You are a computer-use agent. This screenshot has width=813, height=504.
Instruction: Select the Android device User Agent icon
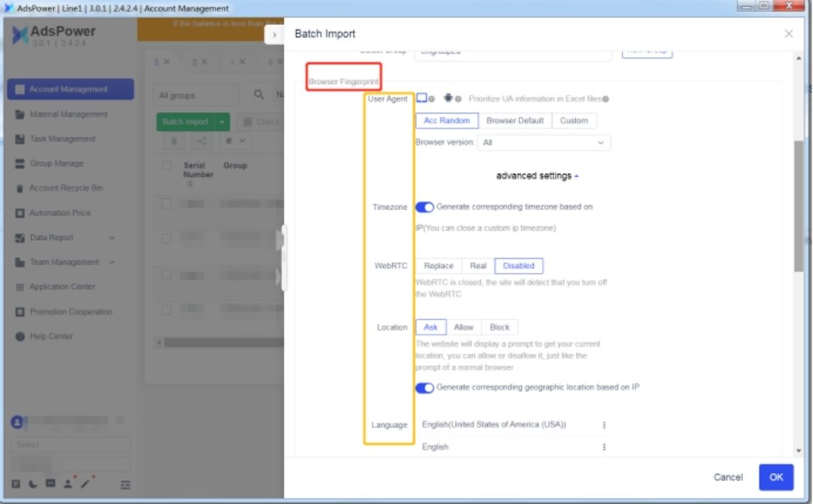pyautogui.click(x=448, y=98)
